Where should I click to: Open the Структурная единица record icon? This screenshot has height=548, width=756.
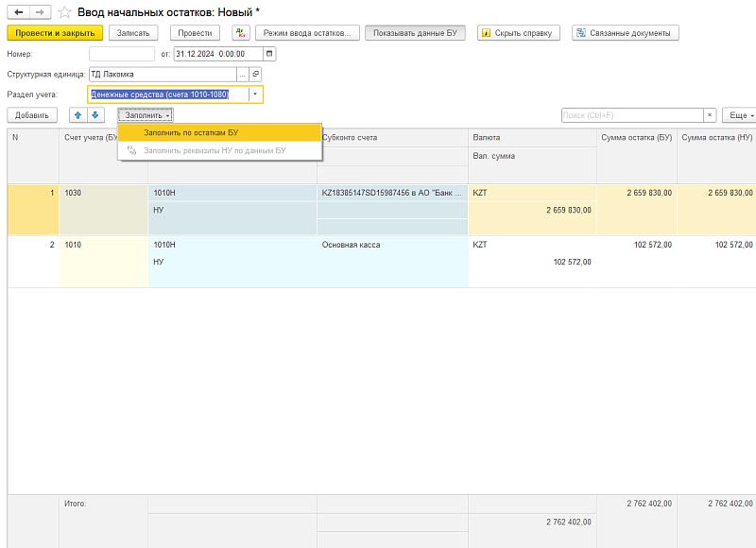pos(255,74)
